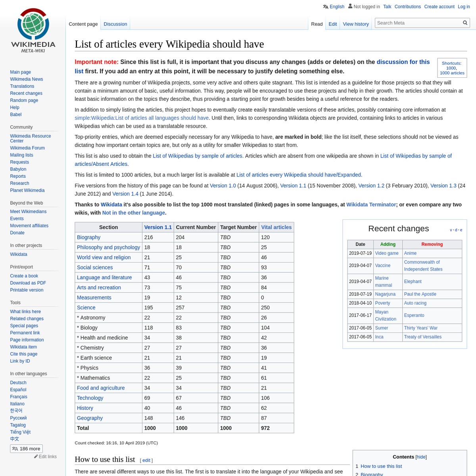This screenshot has height=476, width=476.
Task: Open the discussion for this list link
Action: [x=252, y=67]
